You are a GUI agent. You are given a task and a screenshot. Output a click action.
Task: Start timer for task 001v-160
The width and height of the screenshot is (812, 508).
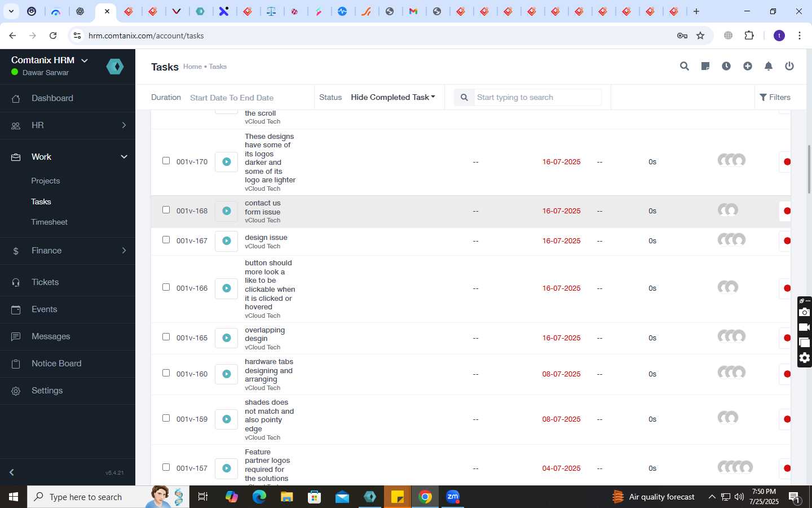pos(227,374)
